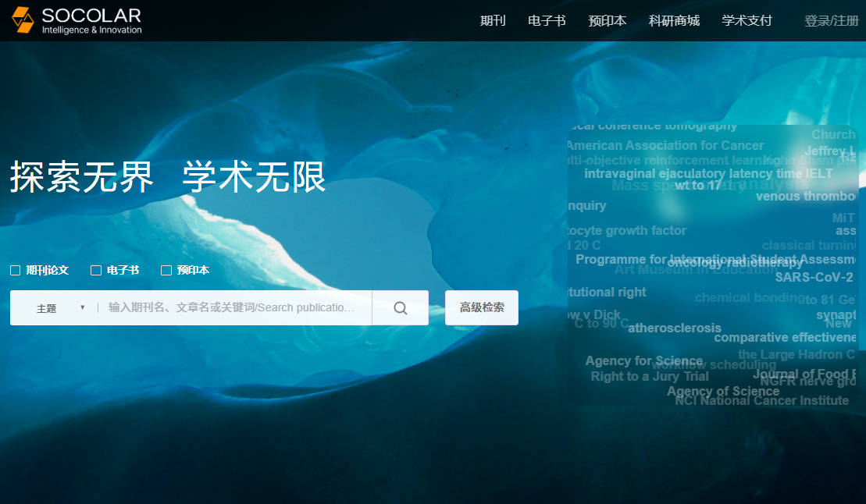Enable the 电子书 checkbox above search bar
The width and height of the screenshot is (866, 504).
coord(96,271)
